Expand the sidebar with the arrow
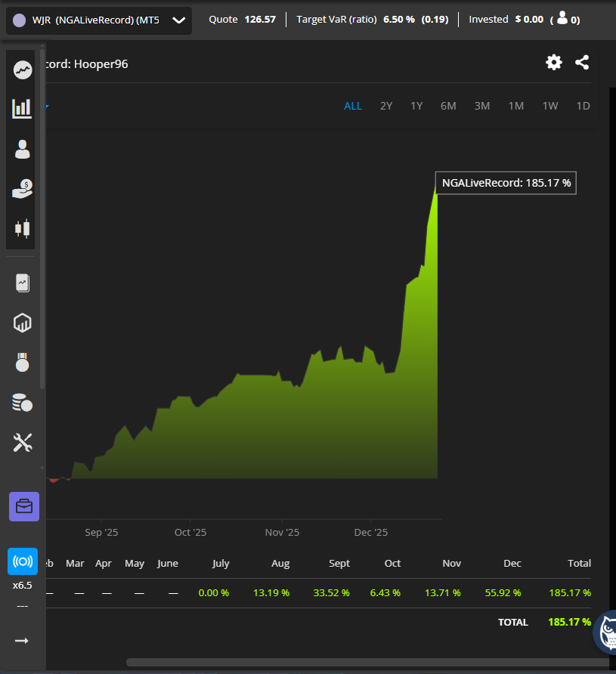 click(x=22, y=641)
